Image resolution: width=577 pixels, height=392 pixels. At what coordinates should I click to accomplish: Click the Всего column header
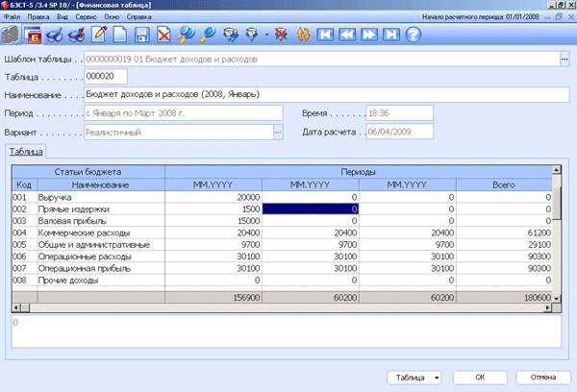[504, 184]
